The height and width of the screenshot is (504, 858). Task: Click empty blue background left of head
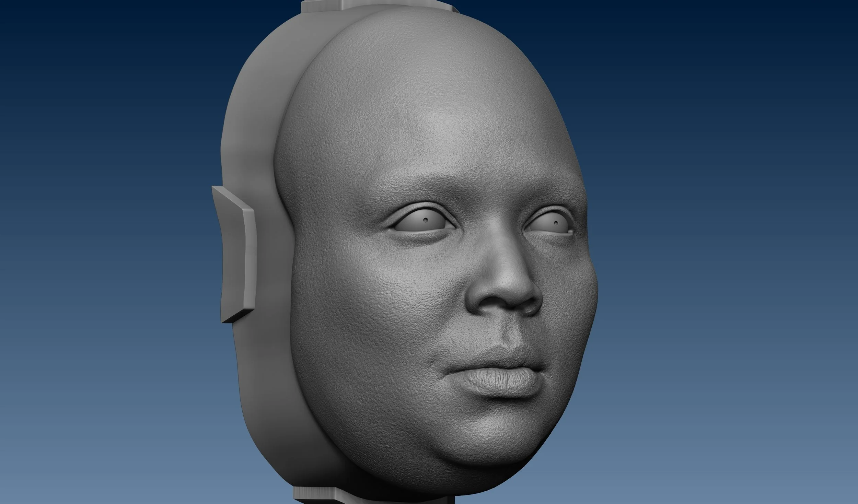(103, 240)
